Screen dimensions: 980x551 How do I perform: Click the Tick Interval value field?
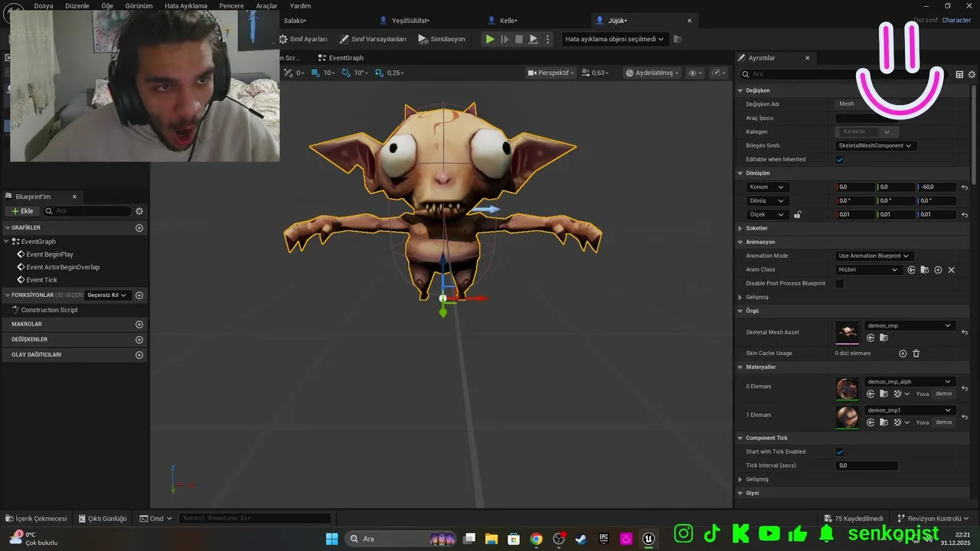pos(867,465)
